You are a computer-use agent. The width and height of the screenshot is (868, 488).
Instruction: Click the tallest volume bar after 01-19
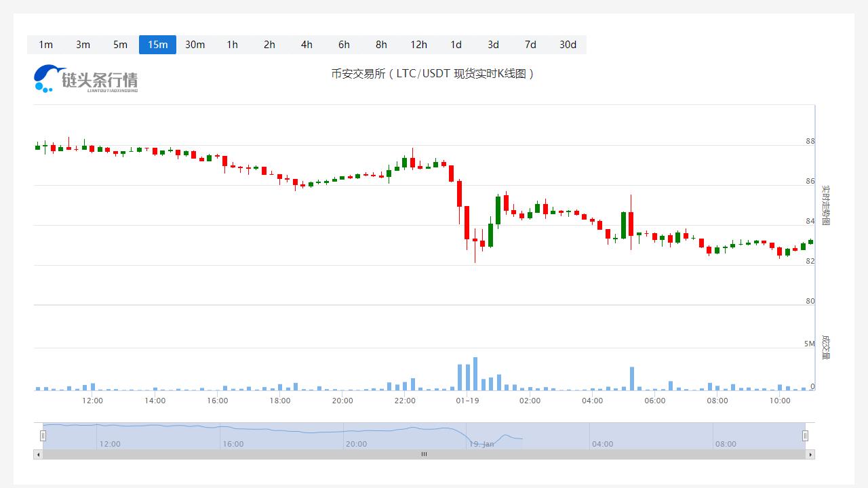475,373
